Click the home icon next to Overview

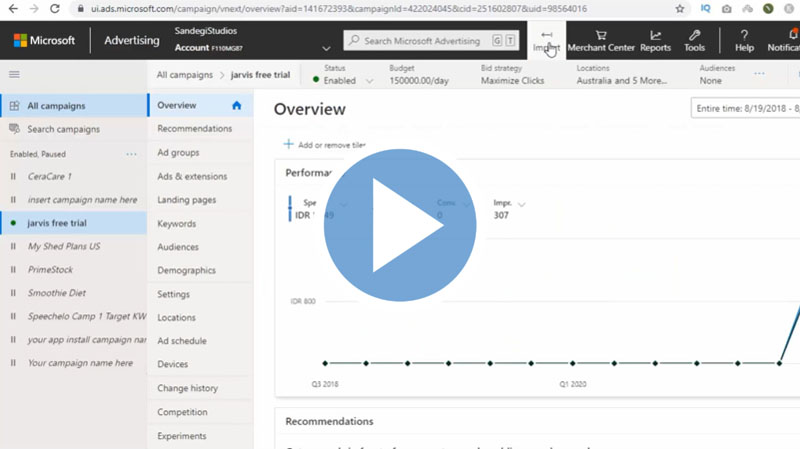click(236, 105)
